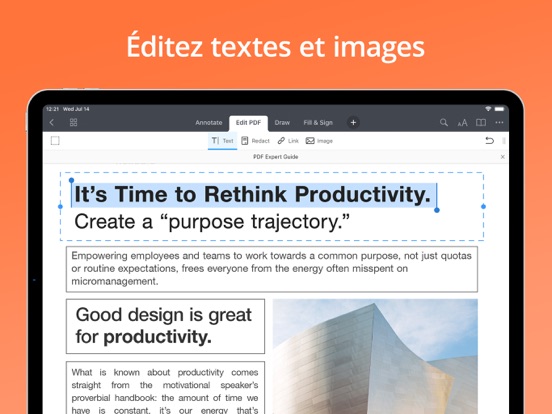Viewport: 552px width, 414px height.
Task: Click the right resize handle of the text frame
Action: tap(483, 207)
